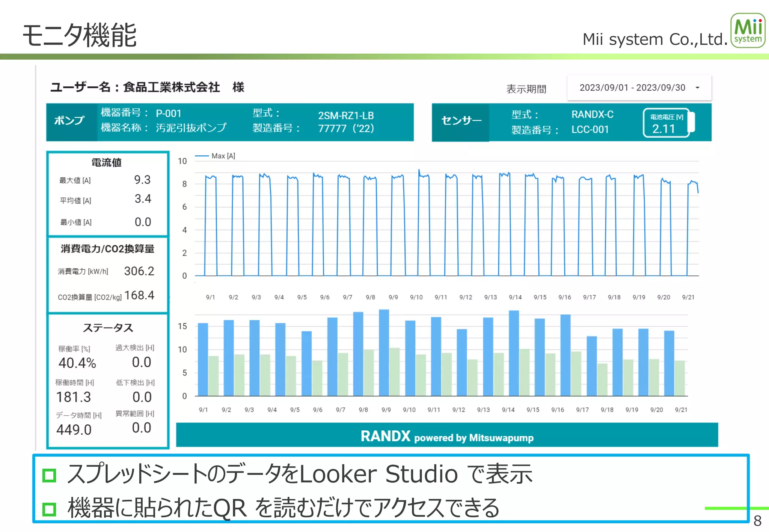Click the センサー header label

[x=461, y=120]
